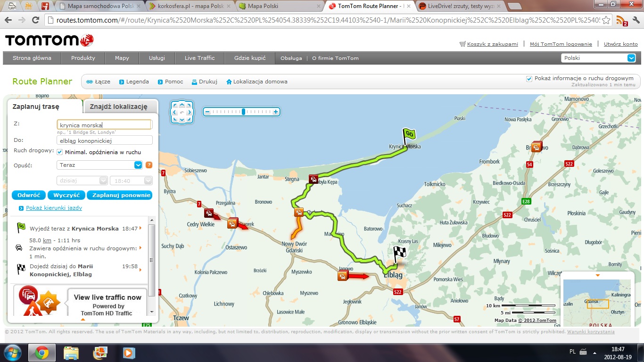Click the traffic incident icon near Braniewo
The image size is (644, 362).
(x=537, y=147)
